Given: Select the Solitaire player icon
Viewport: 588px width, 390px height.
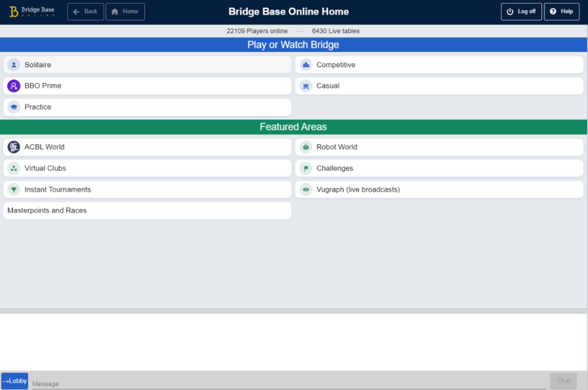Looking at the screenshot, I should click(13, 65).
